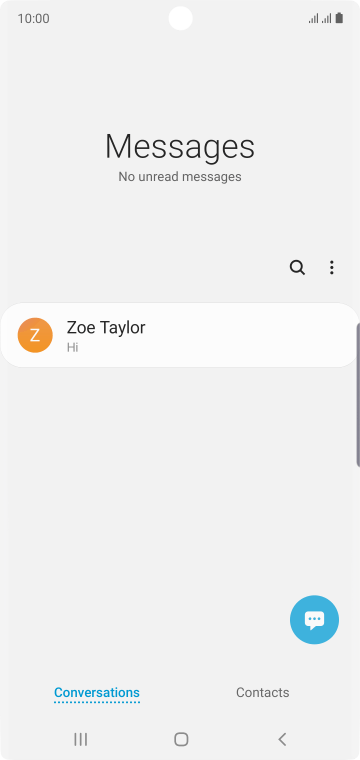Open the Zoe Taylor conversation name

pyautogui.click(x=106, y=328)
